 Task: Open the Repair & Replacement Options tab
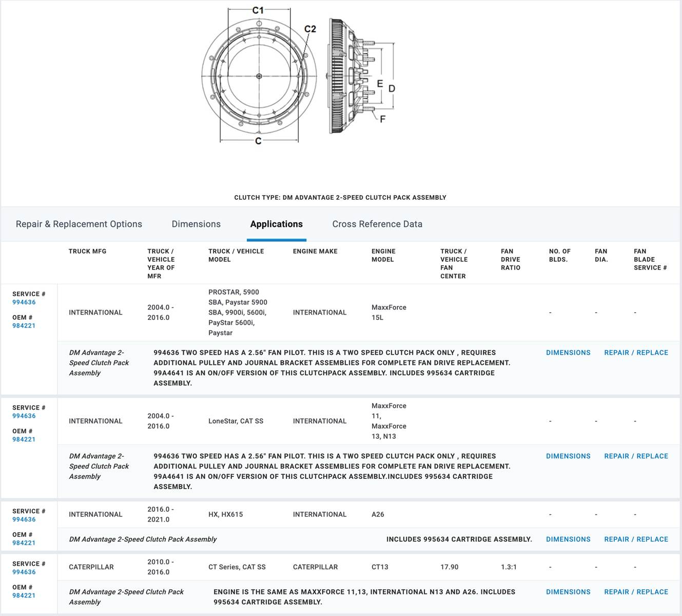click(x=79, y=224)
